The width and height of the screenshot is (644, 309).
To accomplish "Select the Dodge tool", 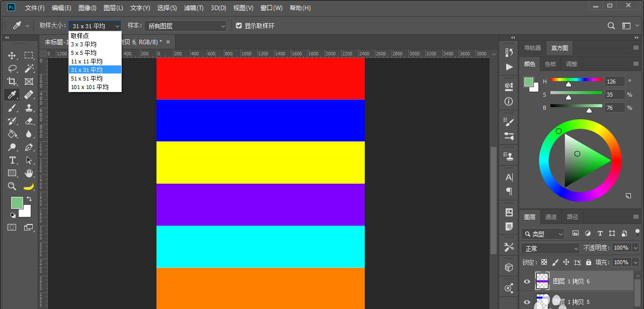I will (x=12, y=147).
